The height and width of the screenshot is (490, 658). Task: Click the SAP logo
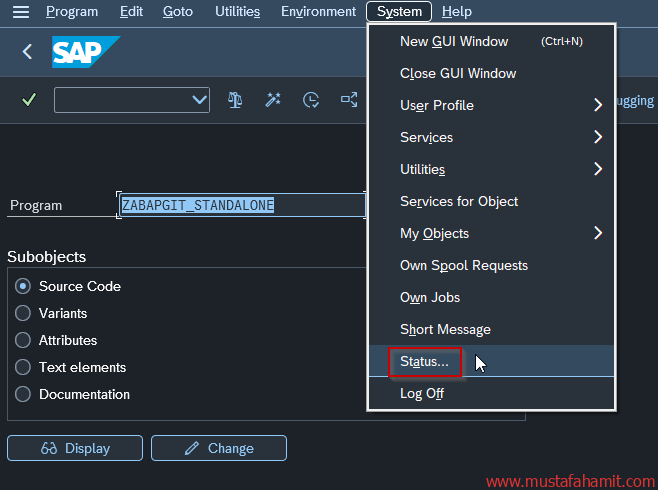85,51
